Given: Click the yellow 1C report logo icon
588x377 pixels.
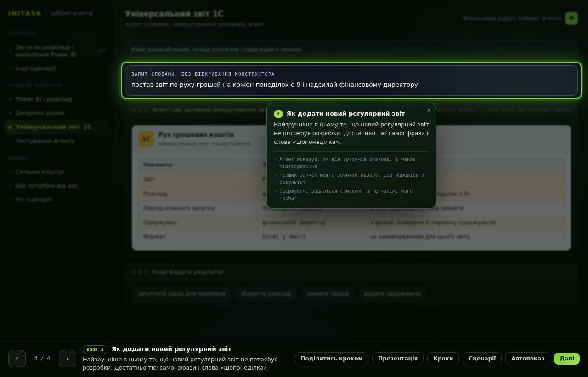Looking at the screenshot, I should click(x=146, y=139).
